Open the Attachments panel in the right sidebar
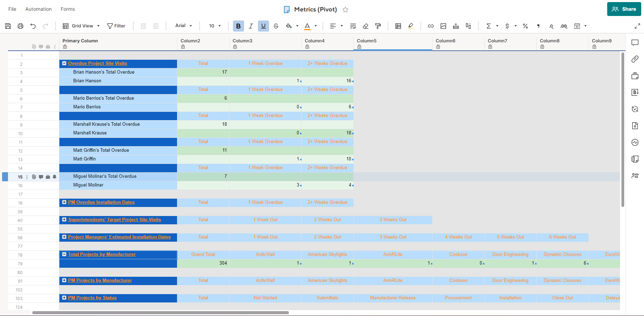The image size is (644, 316). 635,59
